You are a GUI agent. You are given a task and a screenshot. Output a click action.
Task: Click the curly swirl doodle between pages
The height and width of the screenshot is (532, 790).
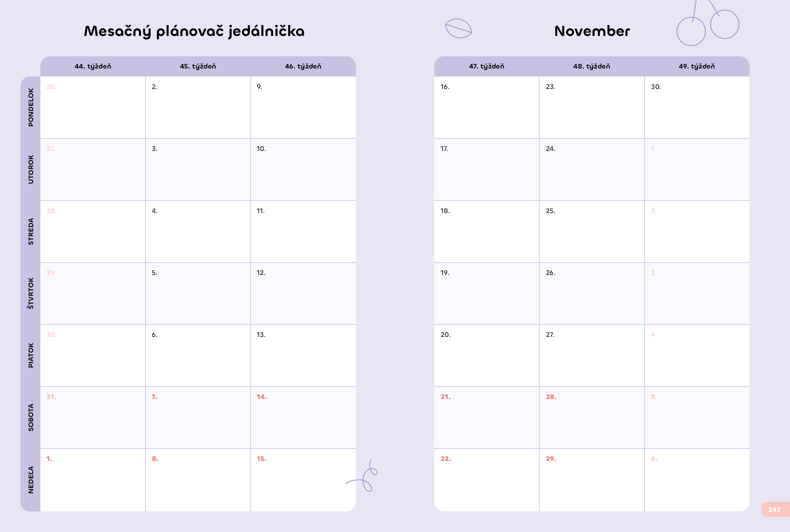[x=362, y=476]
